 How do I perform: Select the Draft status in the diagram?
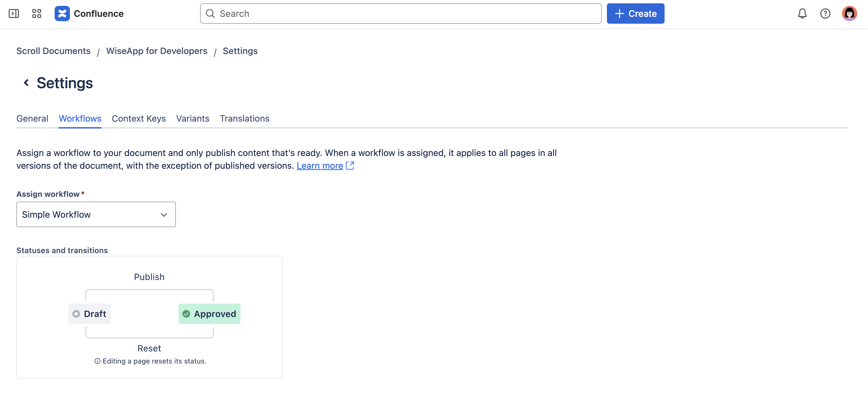pyautogui.click(x=89, y=313)
